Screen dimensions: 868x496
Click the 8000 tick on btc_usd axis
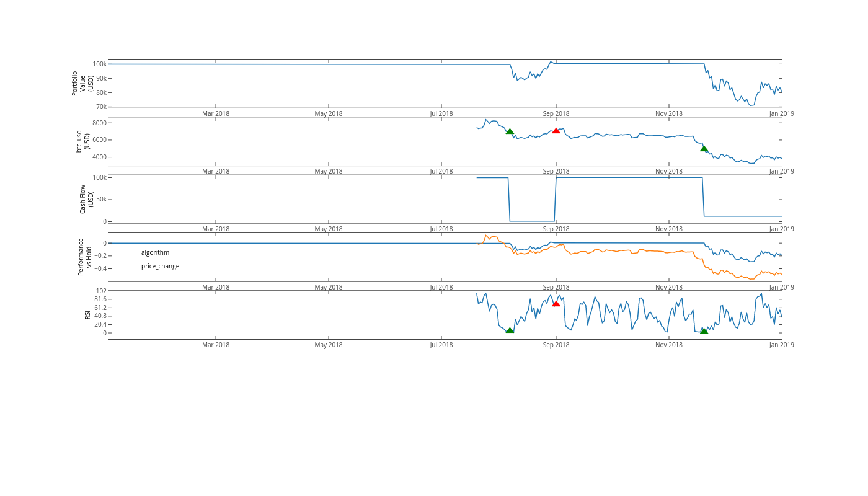tap(99, 123)
